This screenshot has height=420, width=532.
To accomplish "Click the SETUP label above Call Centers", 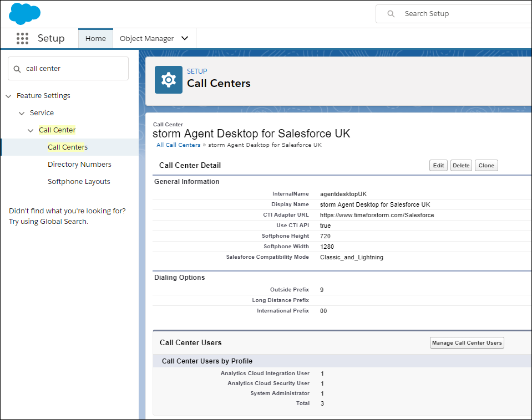I will (x=197, y=71).
